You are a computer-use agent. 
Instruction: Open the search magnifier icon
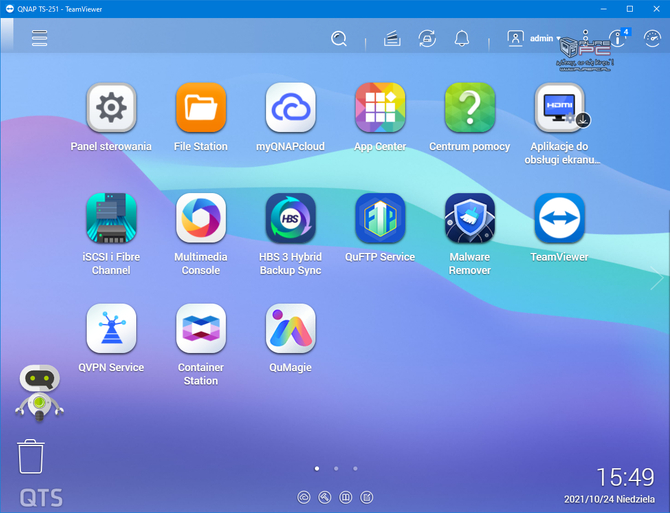(x=339, y=38)
